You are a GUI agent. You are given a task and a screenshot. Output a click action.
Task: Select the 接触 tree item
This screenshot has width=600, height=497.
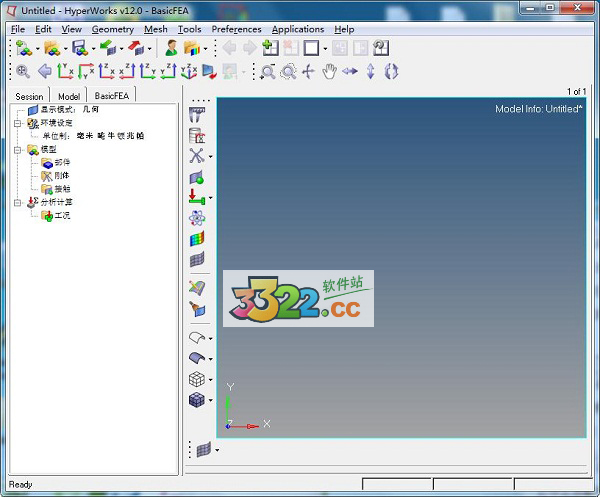coord(56,189)
